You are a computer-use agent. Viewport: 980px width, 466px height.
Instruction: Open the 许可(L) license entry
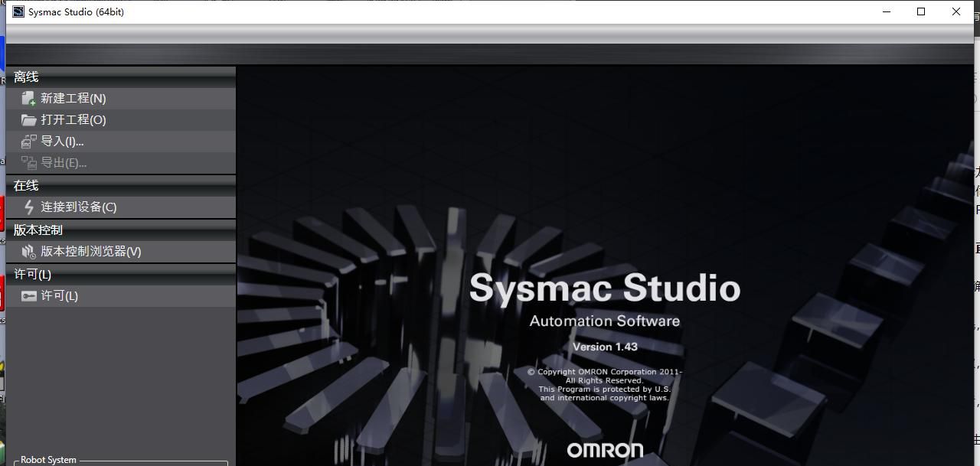pos(121,295)
